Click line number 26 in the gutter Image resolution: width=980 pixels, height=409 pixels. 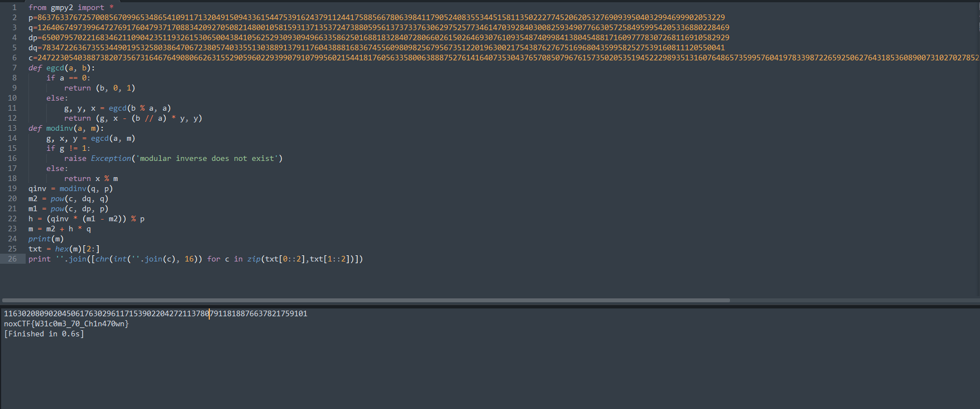[x=12, y=259]
